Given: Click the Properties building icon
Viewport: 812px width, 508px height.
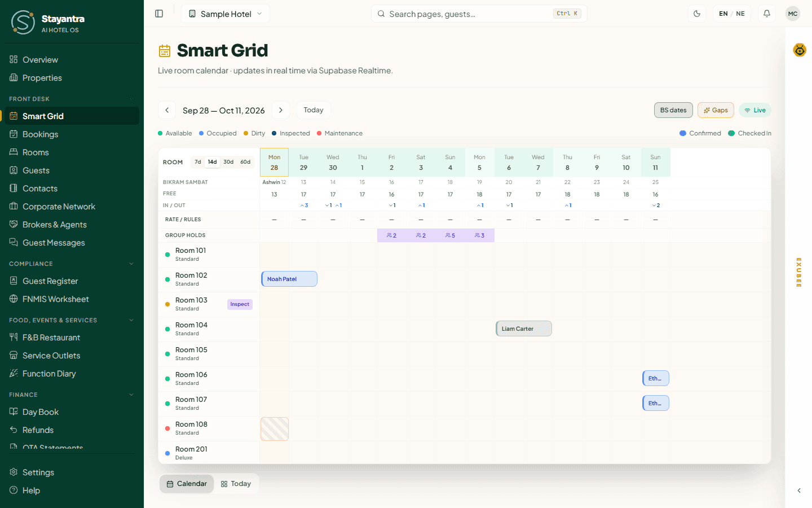Looking at the screenshot, I should [x=14, y=77].
